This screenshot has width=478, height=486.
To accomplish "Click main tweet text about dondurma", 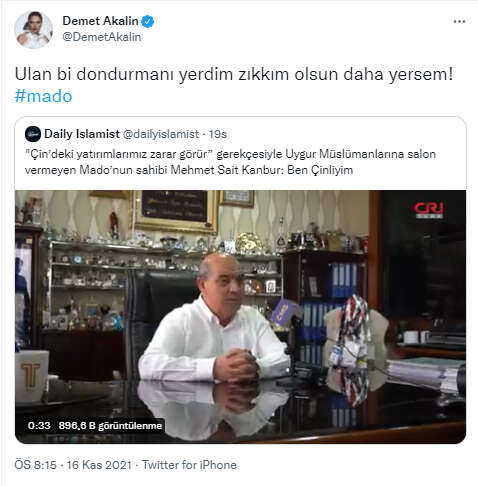I will (234, 74).
